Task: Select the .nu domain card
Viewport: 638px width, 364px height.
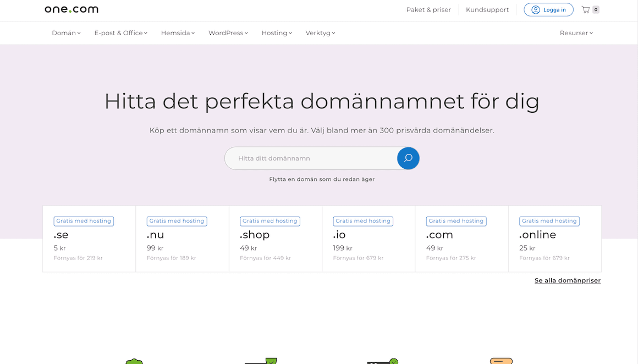Action: point(182,239)
